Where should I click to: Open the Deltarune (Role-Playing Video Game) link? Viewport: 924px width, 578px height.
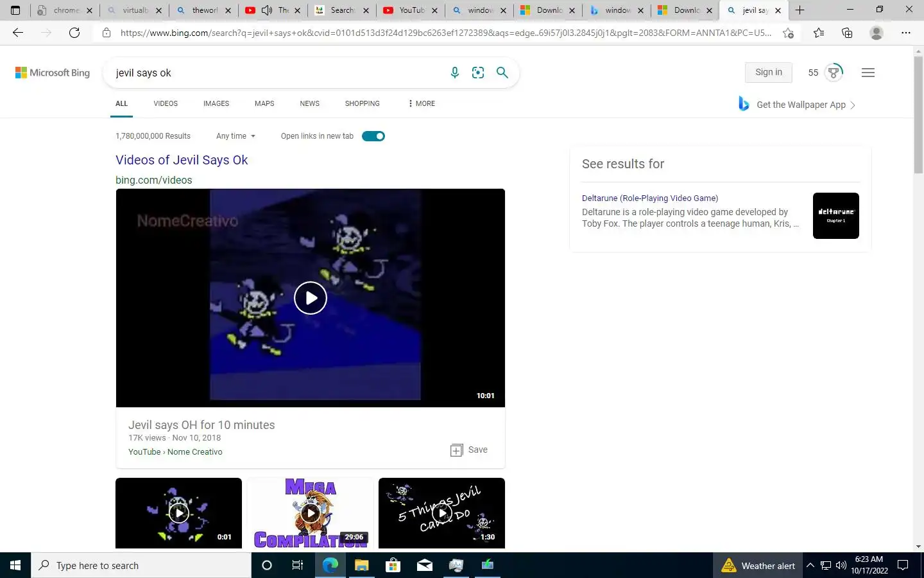[x=650, y=198]
